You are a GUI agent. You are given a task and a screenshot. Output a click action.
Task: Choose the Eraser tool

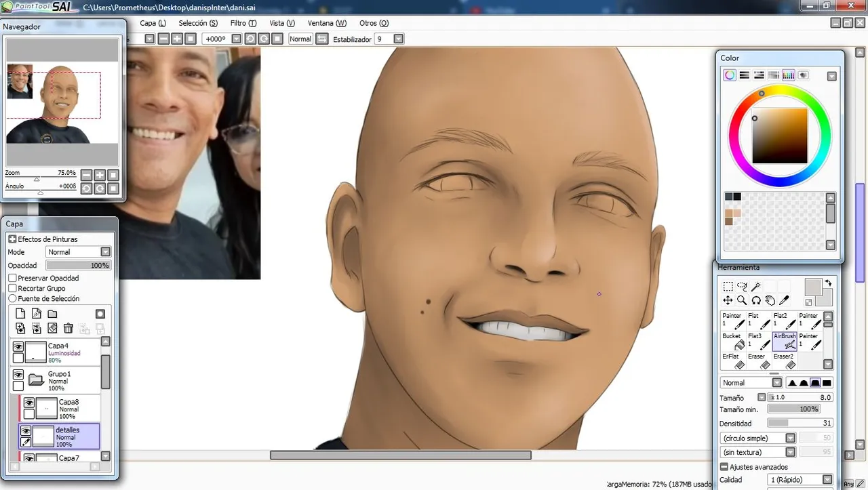pos(759,361)
